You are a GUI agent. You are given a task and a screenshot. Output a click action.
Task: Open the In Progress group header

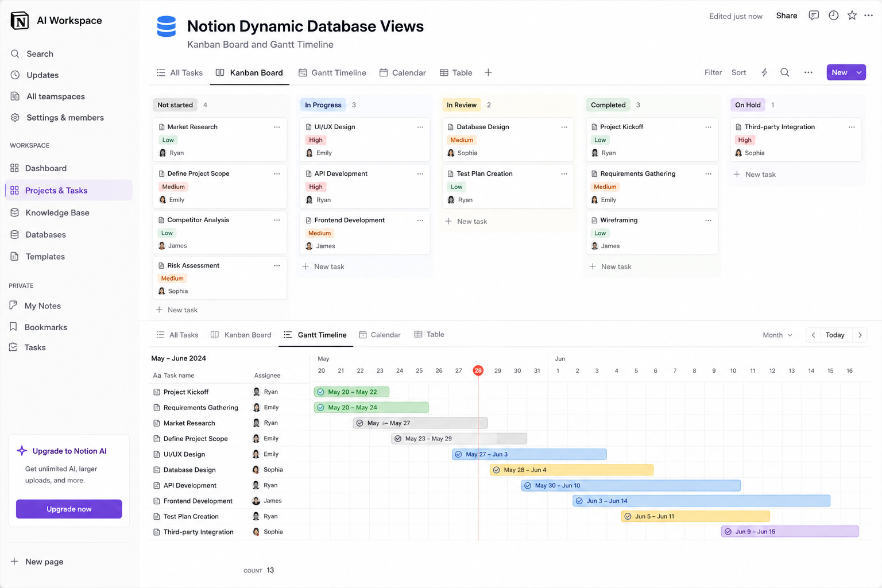coord(323,105)
